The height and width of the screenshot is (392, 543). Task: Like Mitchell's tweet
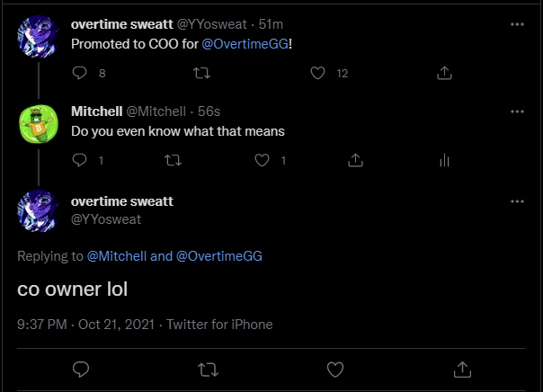(x=263, y=161)
